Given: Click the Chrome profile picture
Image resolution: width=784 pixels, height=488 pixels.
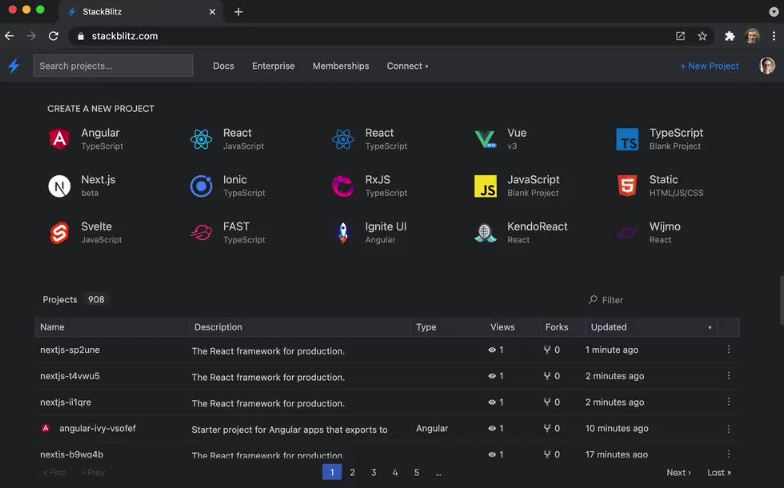Looking at the screenshot, I should [x=752, y=36].
